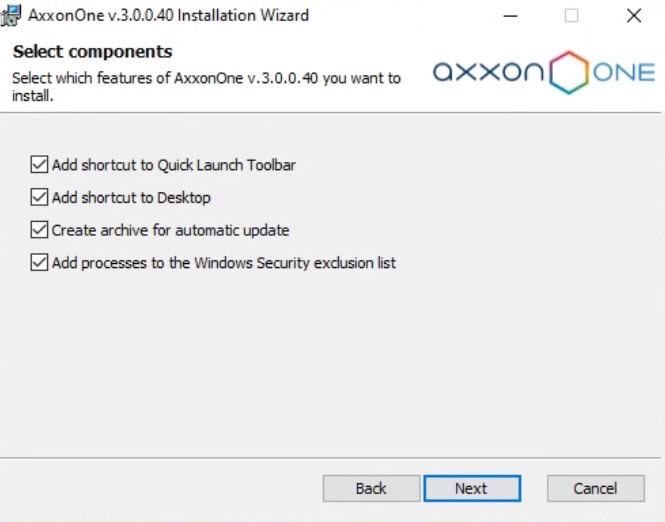665x522 pixels.
Task: Click the 'Add shortcut to Desktop' label text
Action: 131,198
